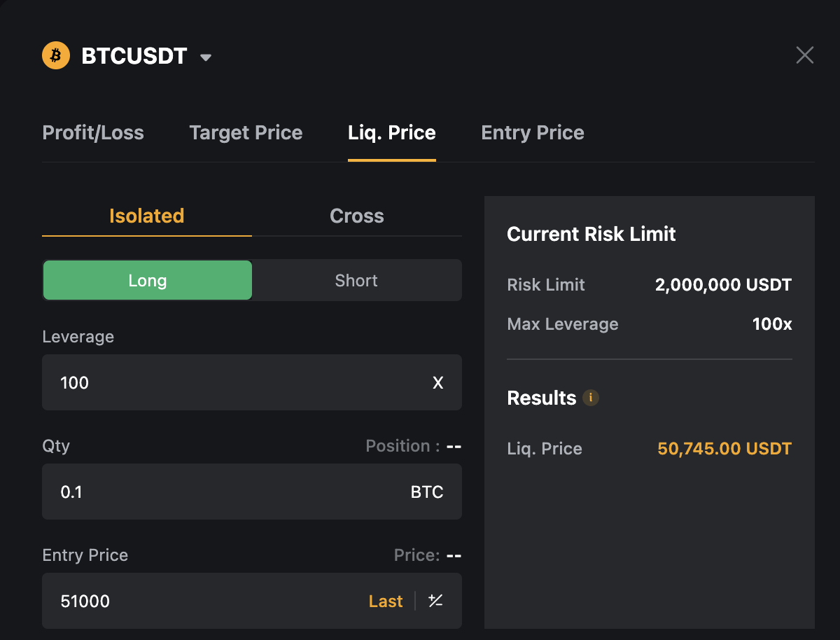This screenshot has width=840, height=640.
Task: Close the calculator dialog
Action: 805,55
